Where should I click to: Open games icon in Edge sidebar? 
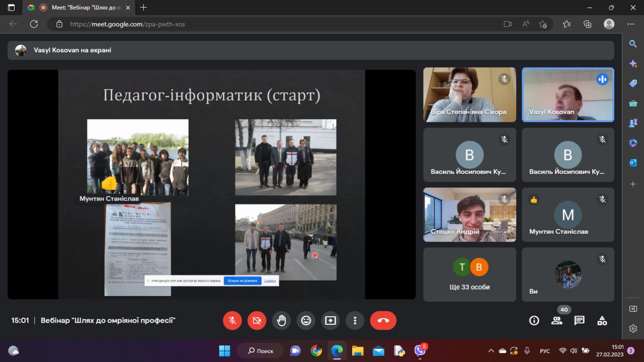point(633,123)
